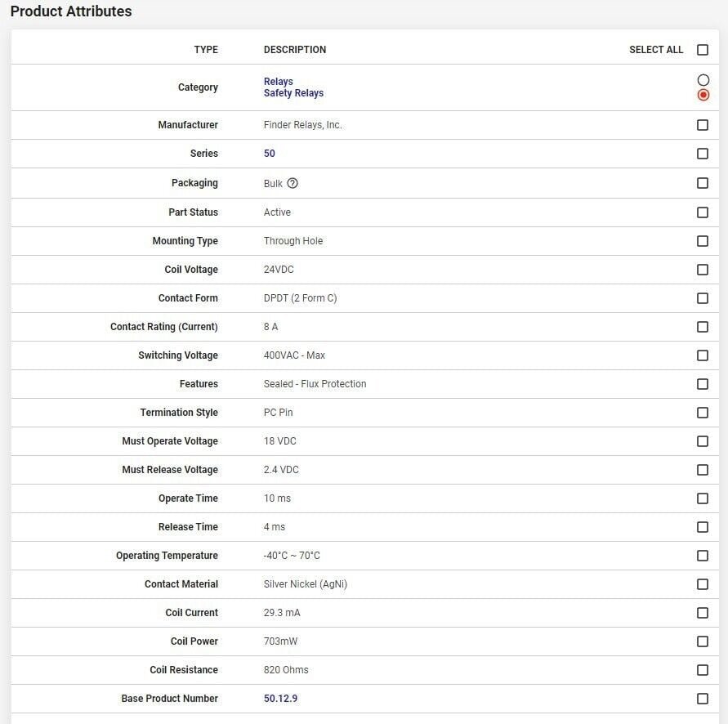Follow the Series 50 link

[x=270, y=154]
